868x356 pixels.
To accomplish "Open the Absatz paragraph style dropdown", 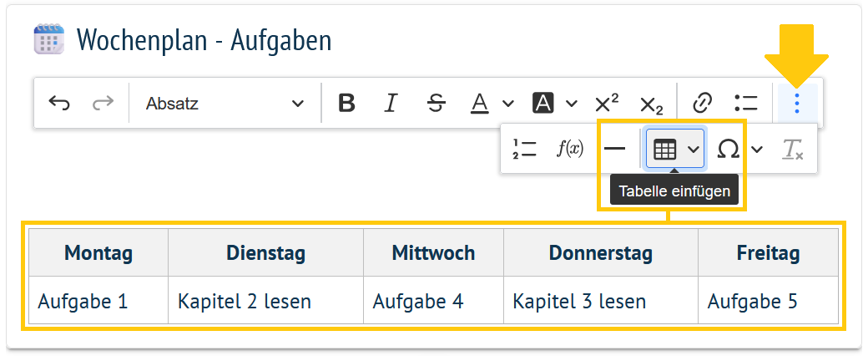I will pyautogui.click(x=224, y=104).
